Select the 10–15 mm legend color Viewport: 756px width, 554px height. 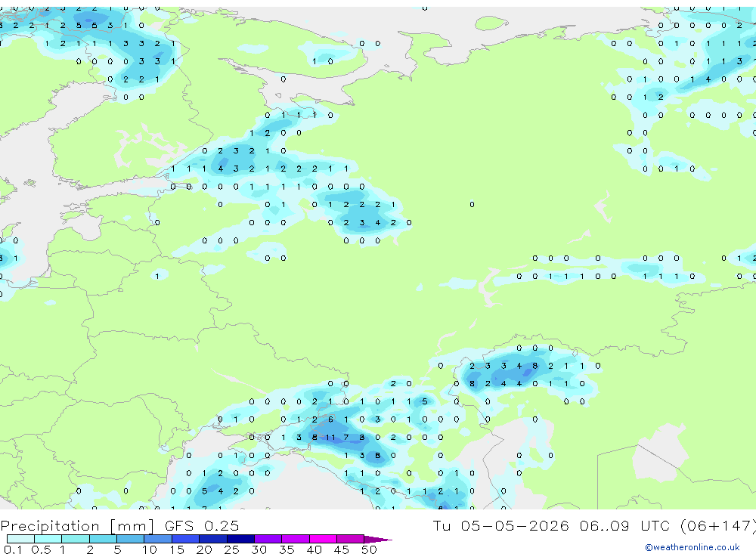[158, 539]
